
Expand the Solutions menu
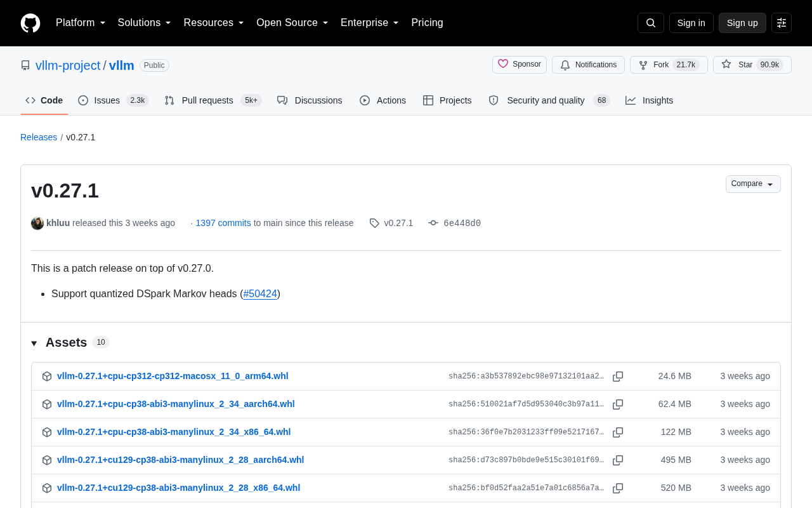(x=144, y=23)
